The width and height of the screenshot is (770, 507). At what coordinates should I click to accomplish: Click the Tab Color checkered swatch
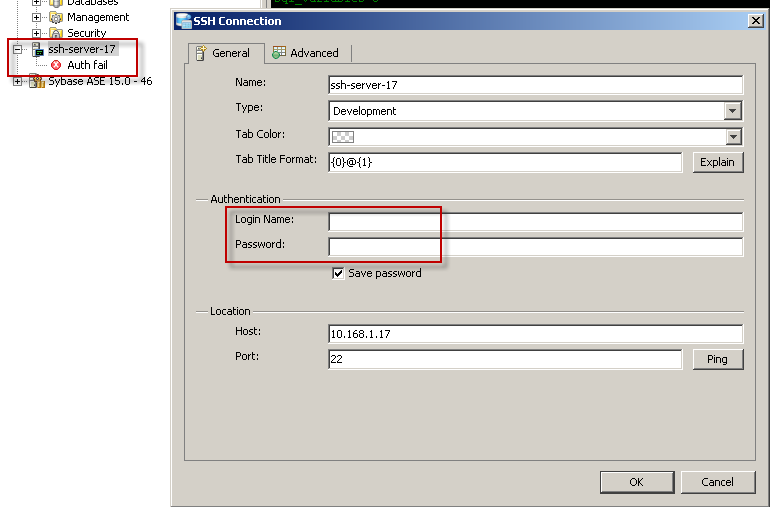(x=343, y=137)
